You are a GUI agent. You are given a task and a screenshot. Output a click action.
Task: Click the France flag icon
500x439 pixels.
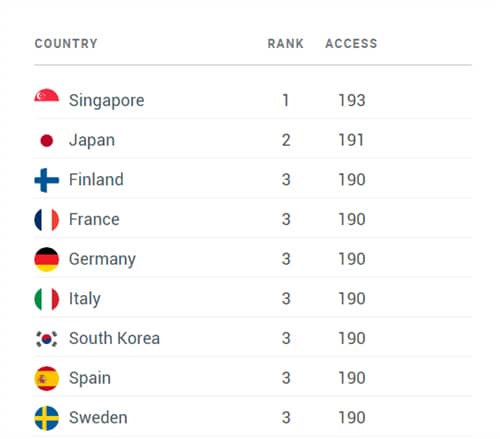(x=47, y=220)
